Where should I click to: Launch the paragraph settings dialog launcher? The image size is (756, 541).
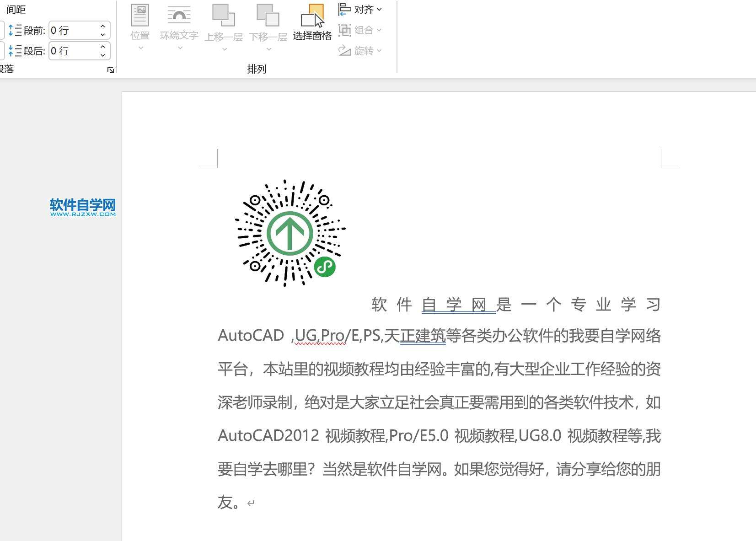(x=111, y=70)
